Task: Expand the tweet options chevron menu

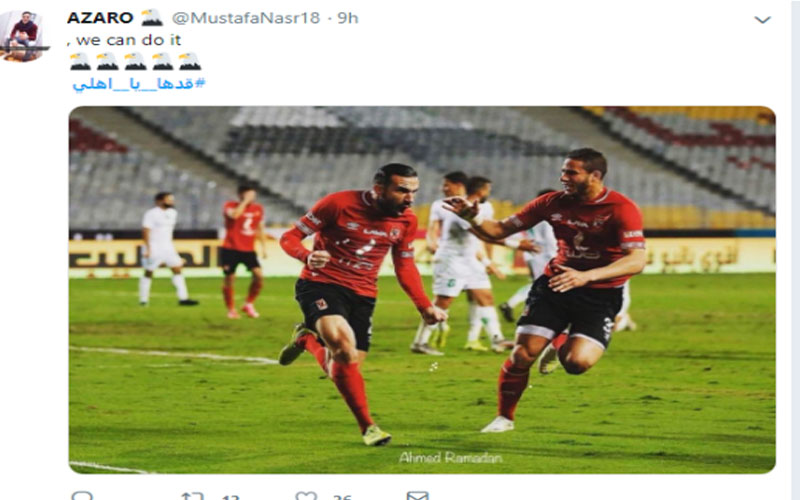Action: point(762,20)
